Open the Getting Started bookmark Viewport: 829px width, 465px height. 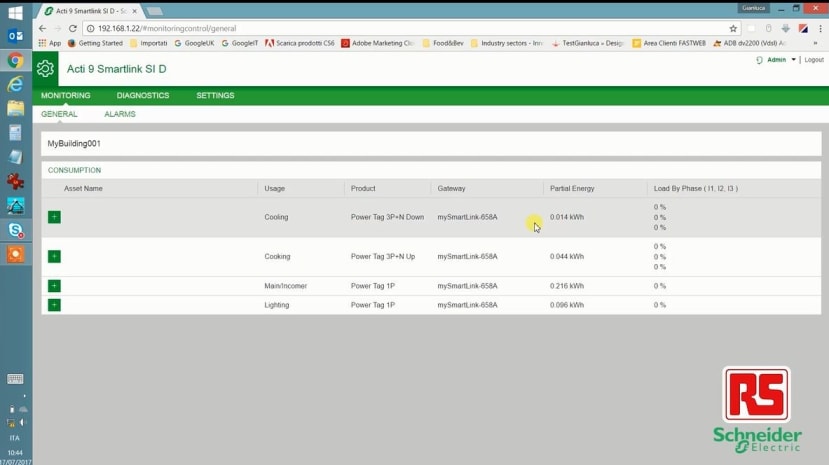coord(95,43)
